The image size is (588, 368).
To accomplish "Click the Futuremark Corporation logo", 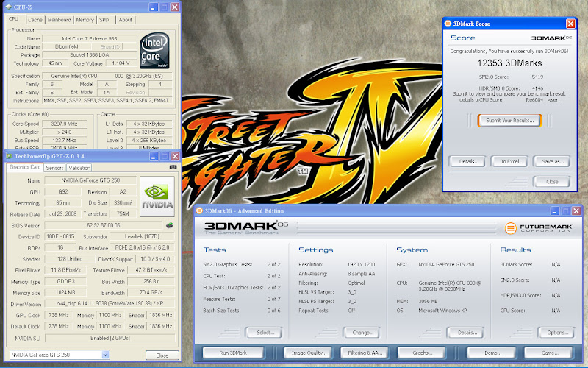I will (x=538, y=228).
